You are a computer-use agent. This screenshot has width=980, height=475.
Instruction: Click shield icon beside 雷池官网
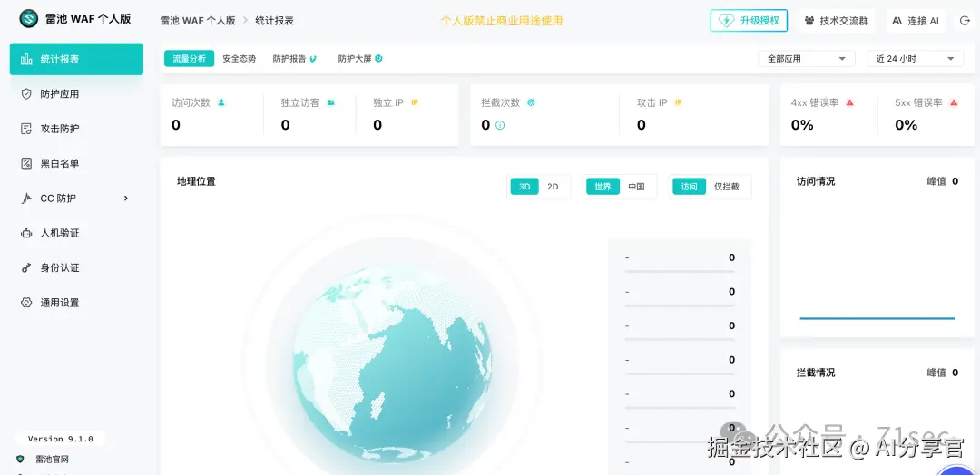(21, 460)
